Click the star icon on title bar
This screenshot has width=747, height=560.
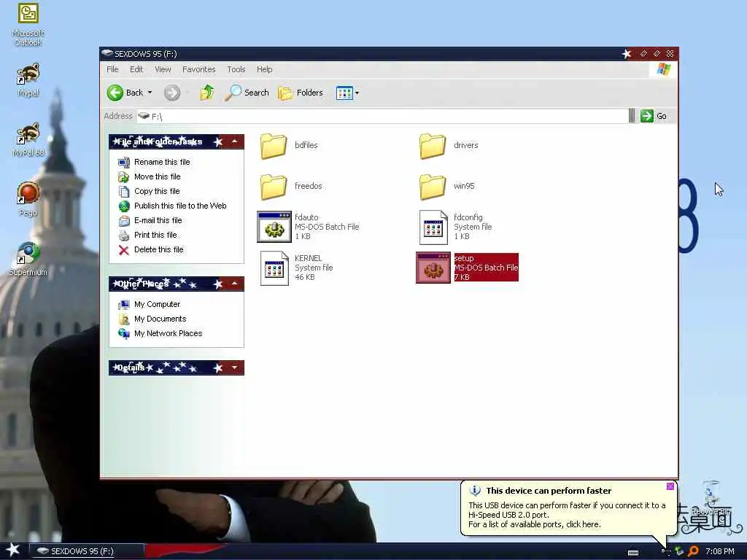click(627, 54)
